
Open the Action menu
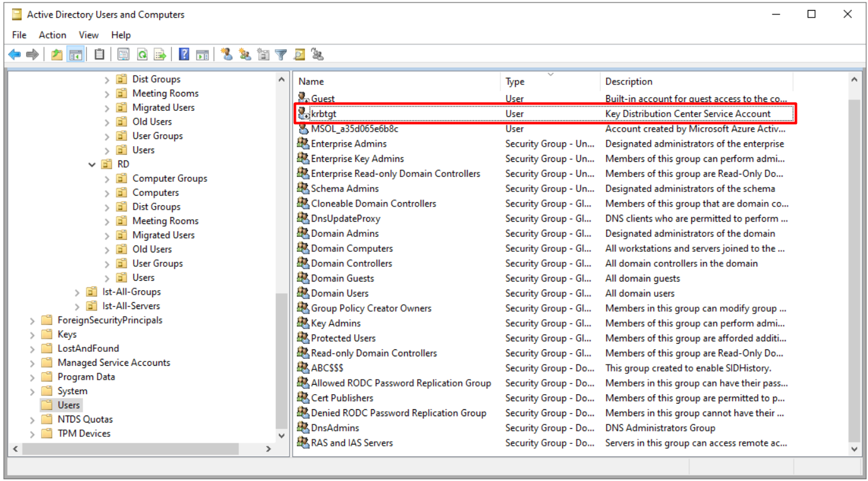coord(52,35)
